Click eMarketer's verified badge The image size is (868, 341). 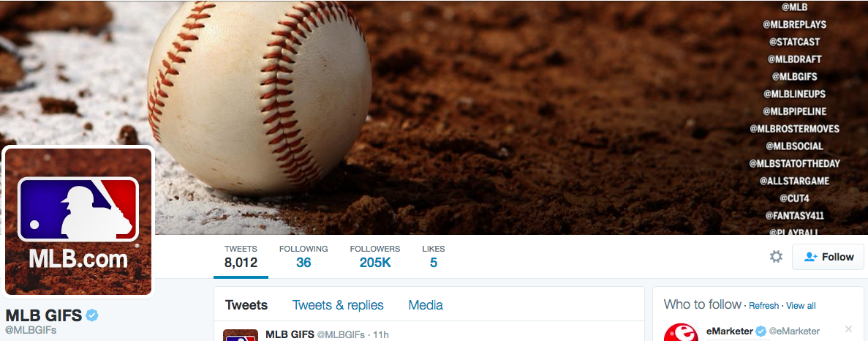(x=761, y=331)
